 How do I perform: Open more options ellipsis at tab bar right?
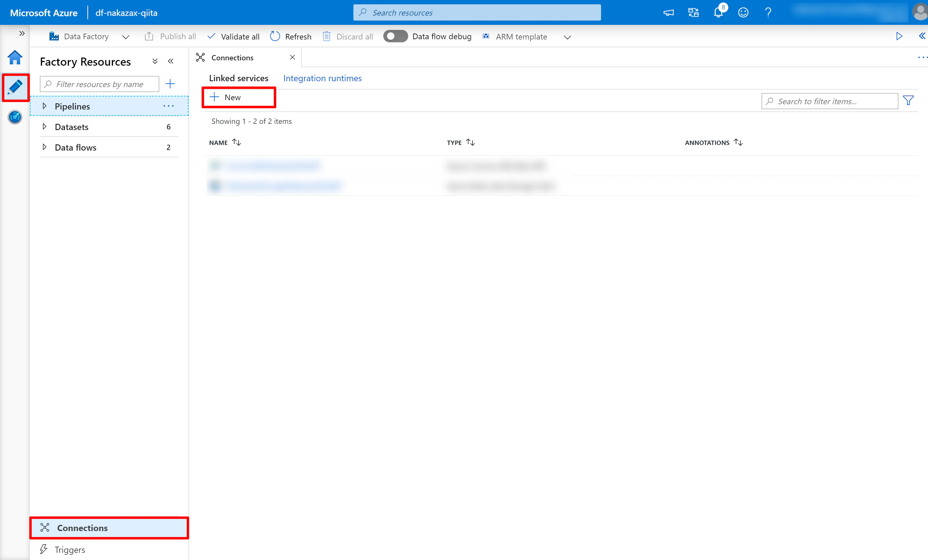click(922, 57)
